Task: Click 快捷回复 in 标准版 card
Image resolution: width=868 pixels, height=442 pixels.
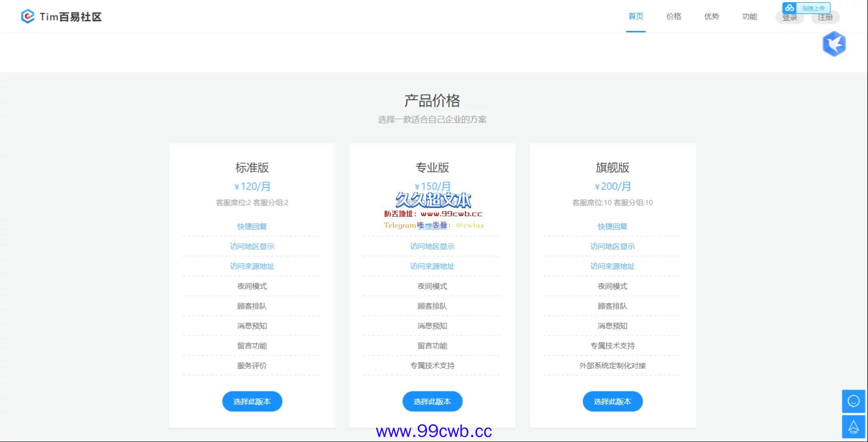Action: (252, 226)
